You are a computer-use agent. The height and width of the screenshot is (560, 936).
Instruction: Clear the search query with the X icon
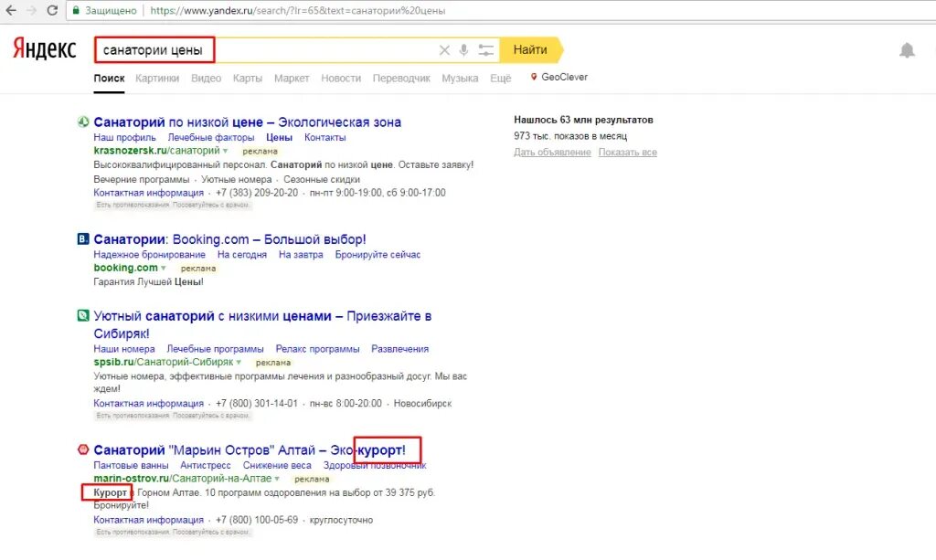pyautogui.click(x=444, y=50)
